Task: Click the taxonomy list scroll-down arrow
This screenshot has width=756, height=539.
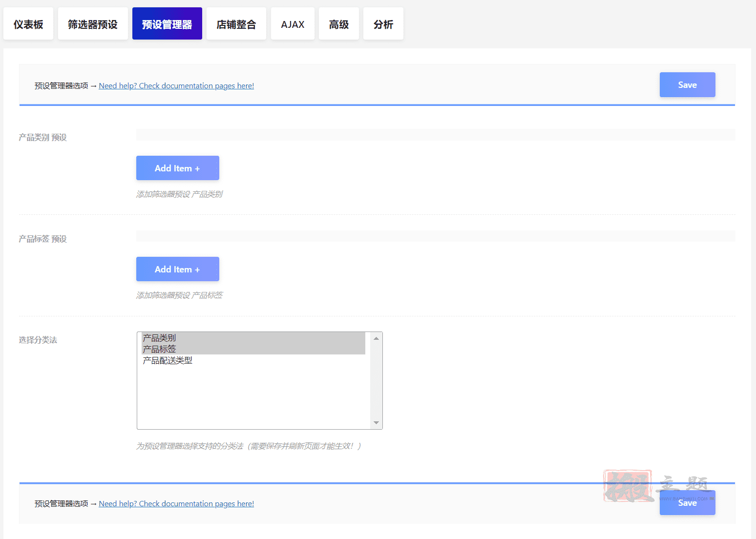Action: point(376,423)
